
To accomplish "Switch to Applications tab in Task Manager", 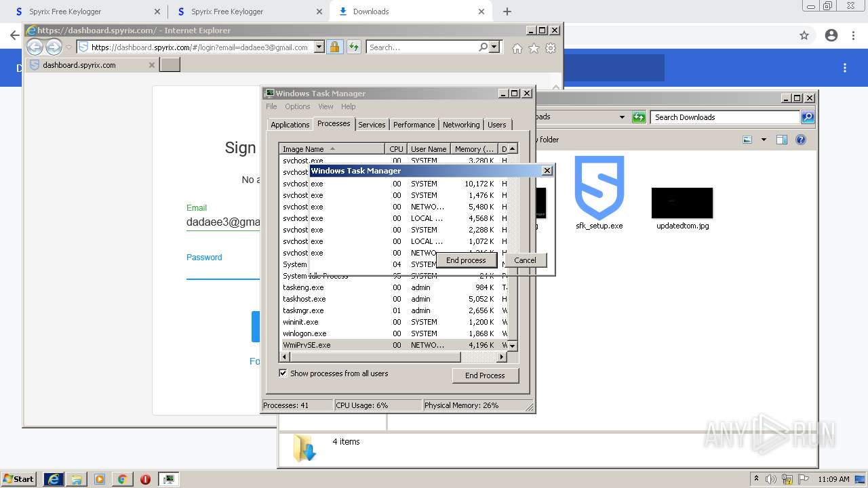I will click(290, 125).
